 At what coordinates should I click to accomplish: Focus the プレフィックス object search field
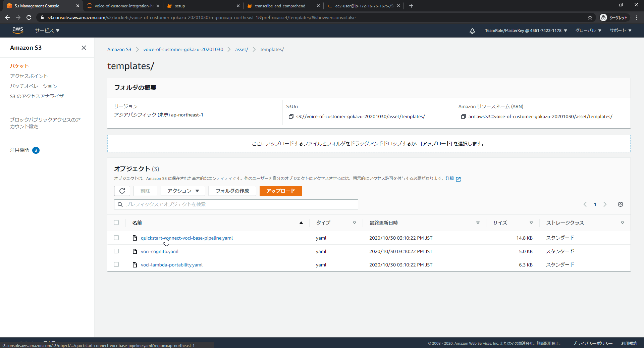point(236,204)
